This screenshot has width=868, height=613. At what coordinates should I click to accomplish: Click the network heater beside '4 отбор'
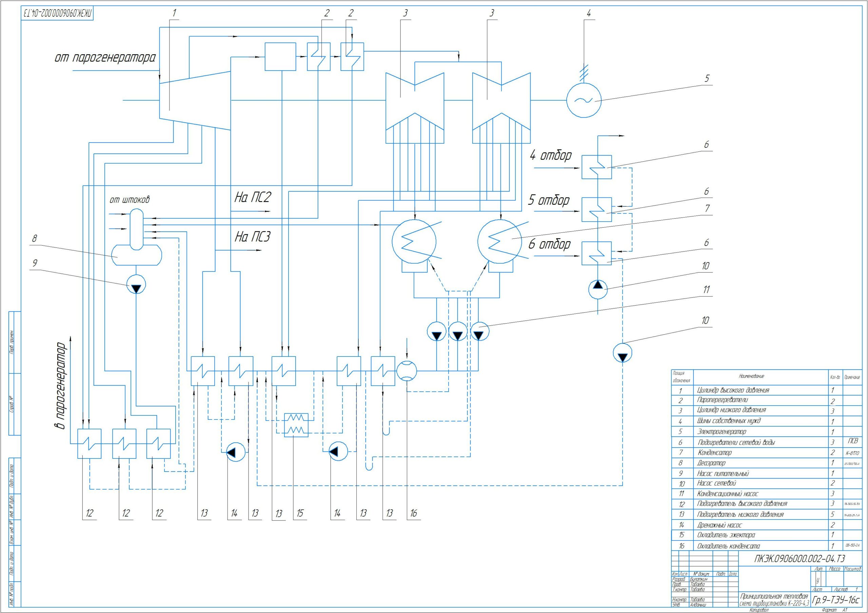[596, 167]
